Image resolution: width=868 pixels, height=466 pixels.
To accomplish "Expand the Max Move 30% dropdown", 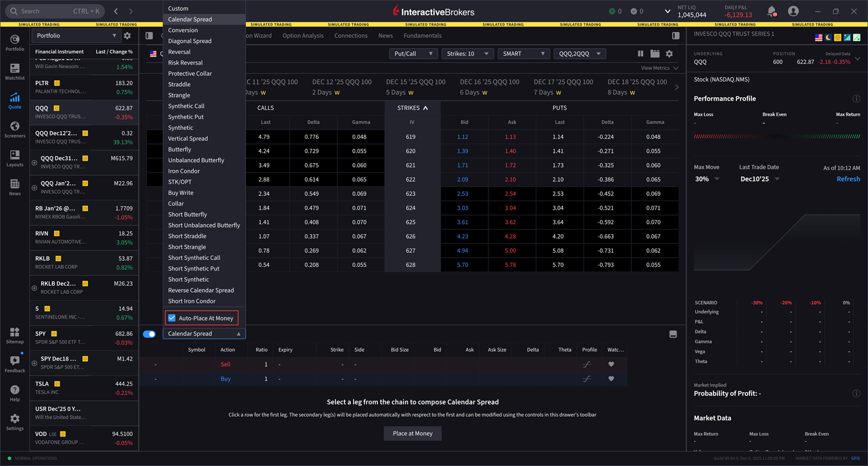I will pyautogui.click(x=707, y=179).
